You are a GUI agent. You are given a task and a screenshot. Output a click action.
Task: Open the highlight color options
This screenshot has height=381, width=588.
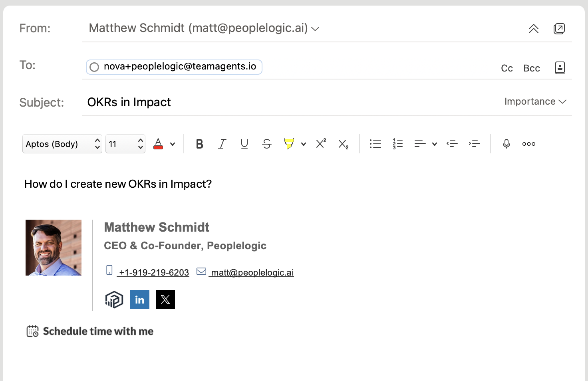click(304, 144)
